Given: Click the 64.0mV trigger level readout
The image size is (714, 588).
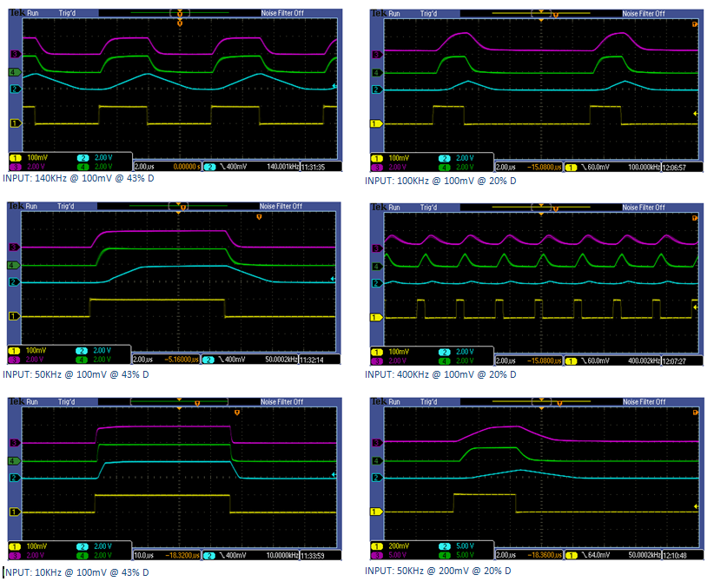Looking at the screenshot, I should [598, 555].
